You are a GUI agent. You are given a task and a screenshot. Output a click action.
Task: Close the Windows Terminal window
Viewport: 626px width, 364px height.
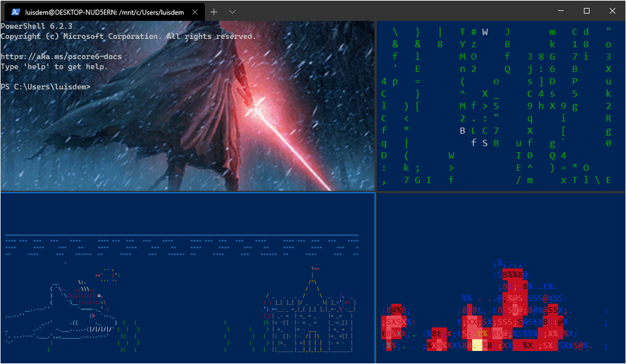tap(612, 11)
